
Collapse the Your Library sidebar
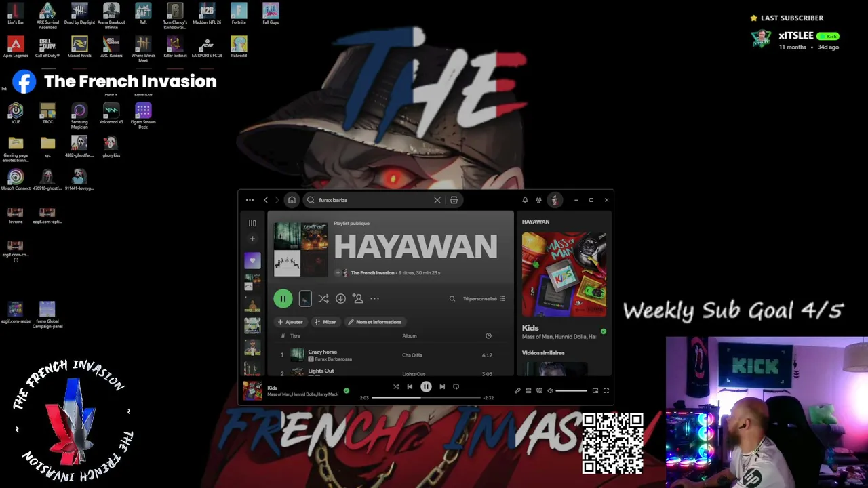252,223
